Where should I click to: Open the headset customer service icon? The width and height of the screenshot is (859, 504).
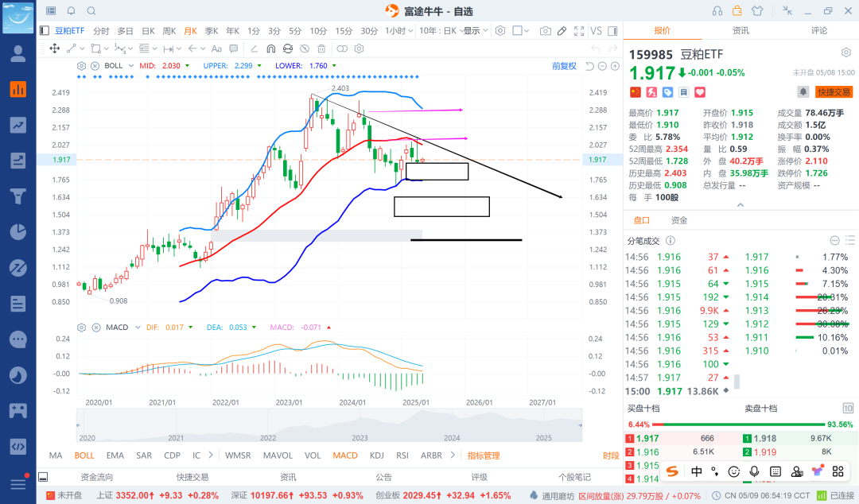click(717, 11)
